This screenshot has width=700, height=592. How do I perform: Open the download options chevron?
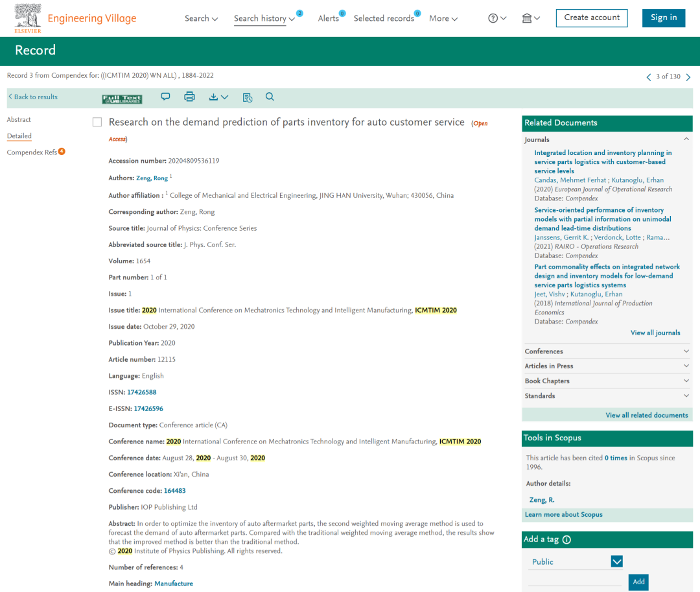coord(224,97)
